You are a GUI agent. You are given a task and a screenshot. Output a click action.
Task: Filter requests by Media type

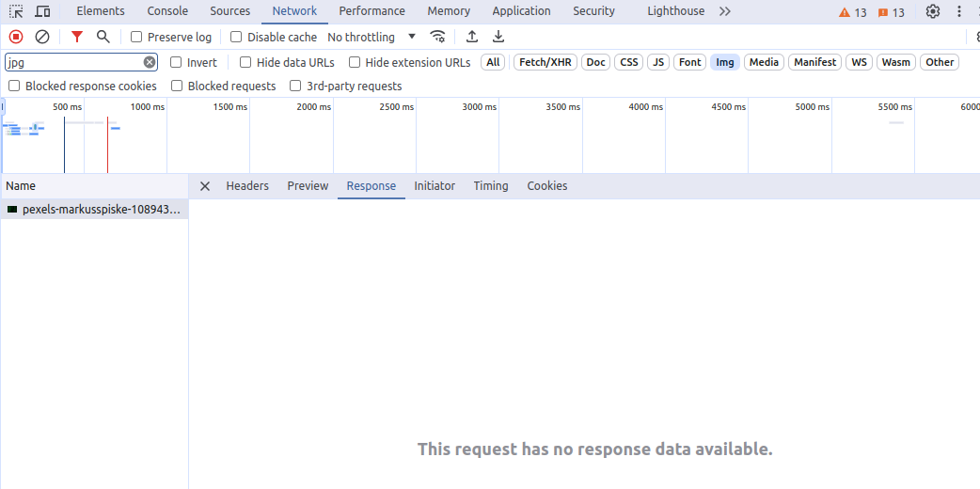tap(764, 62)
